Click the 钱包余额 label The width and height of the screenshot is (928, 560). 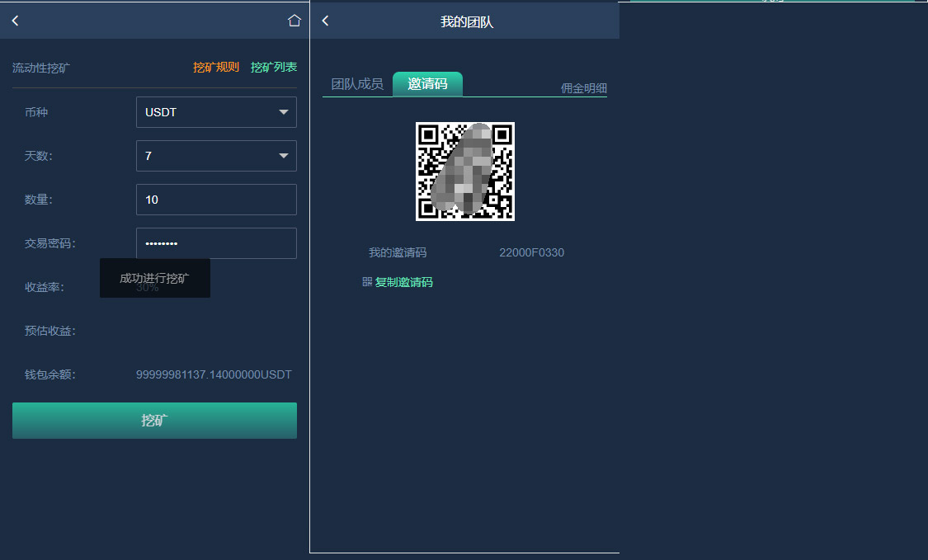[50, 374]
